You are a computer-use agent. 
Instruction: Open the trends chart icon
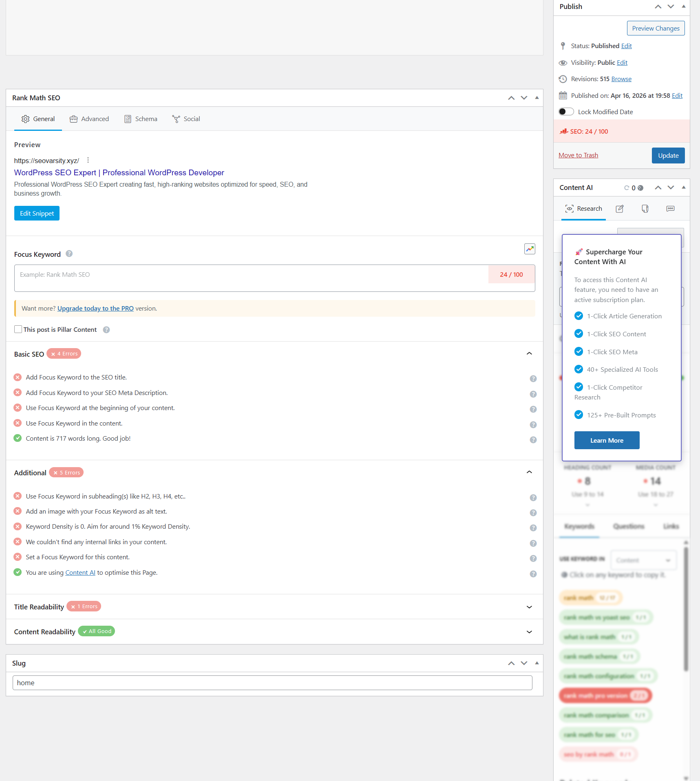(530, 249)
